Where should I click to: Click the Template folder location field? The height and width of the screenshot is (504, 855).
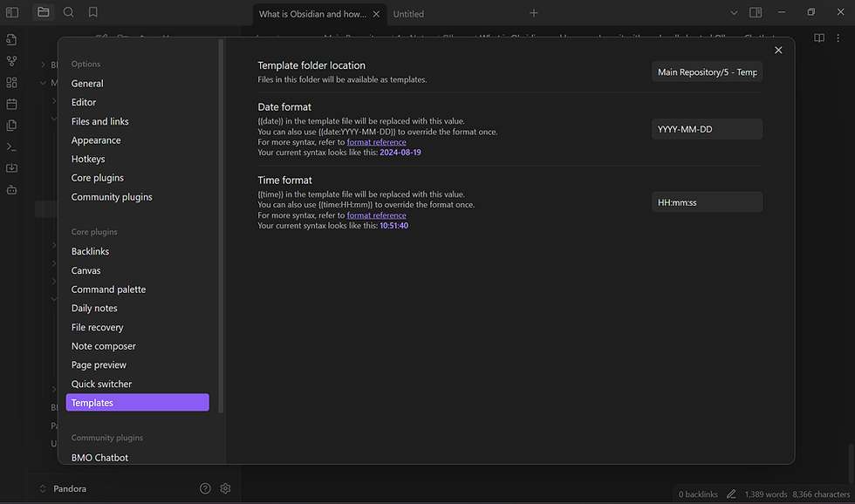pyautogui.click(x=708, y=72)
